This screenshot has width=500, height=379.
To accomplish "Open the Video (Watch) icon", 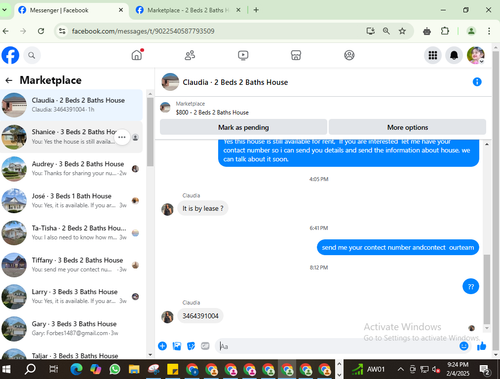I will coord(243,55).
